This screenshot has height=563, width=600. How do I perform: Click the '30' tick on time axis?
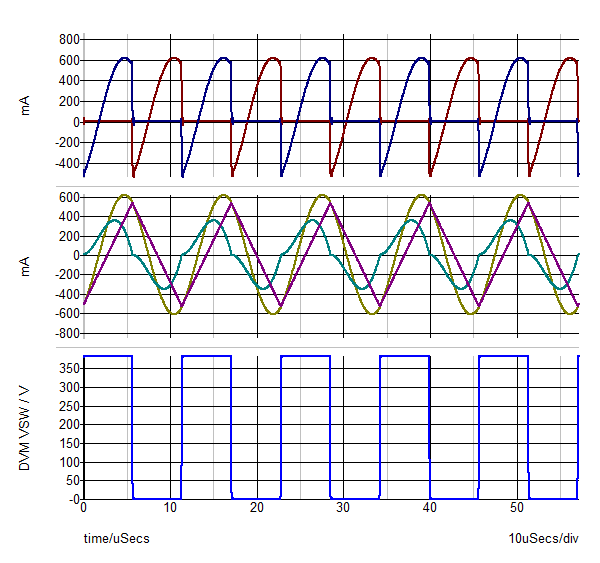coord(343,509)
